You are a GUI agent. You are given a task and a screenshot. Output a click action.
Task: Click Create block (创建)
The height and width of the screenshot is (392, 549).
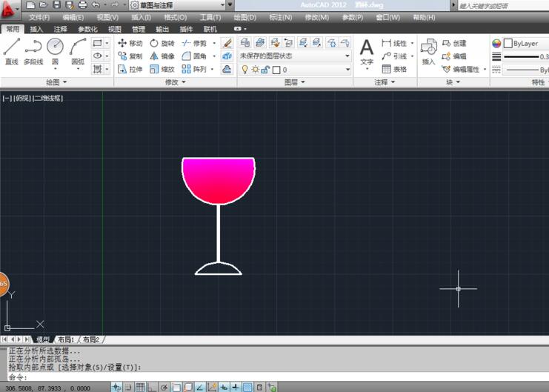click(454, 43)
